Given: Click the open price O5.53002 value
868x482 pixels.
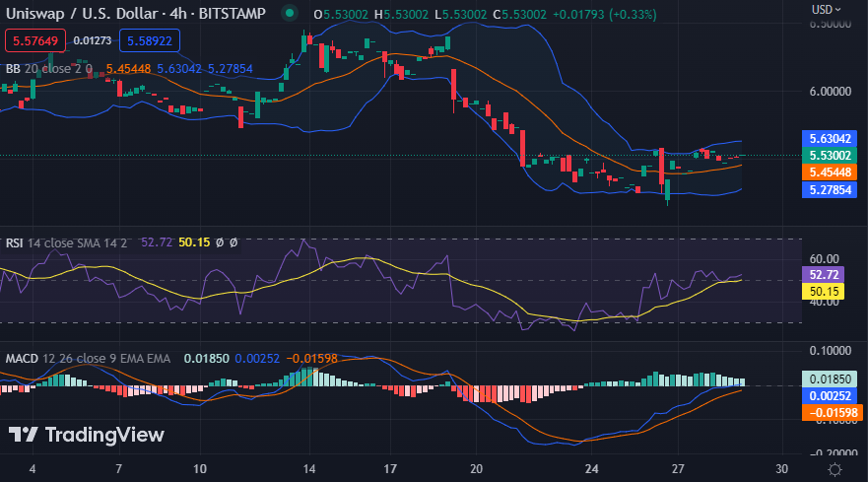Looking at the screenshot, I should 341,15.
